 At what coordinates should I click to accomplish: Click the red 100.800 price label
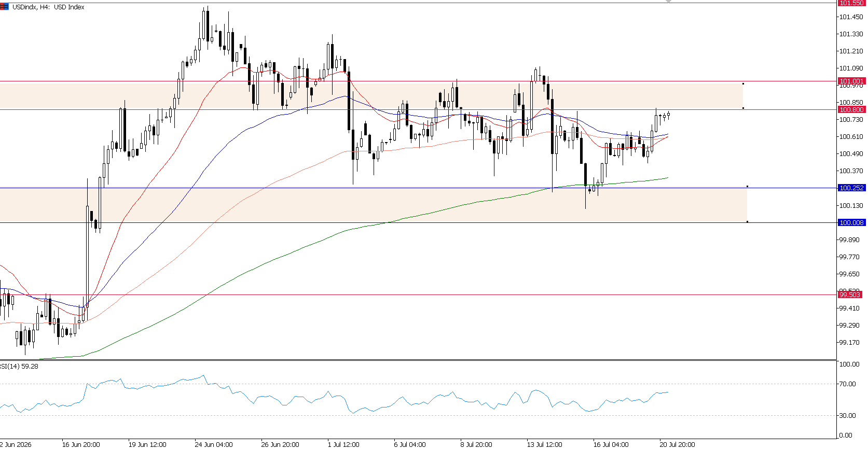(x=851, y=109)
